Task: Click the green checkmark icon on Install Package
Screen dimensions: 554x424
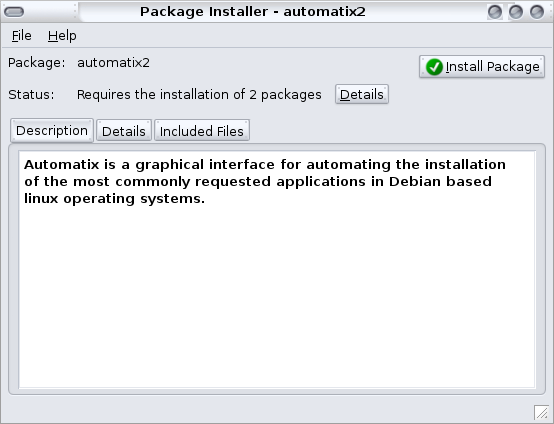Action: (x=434, y=67)
